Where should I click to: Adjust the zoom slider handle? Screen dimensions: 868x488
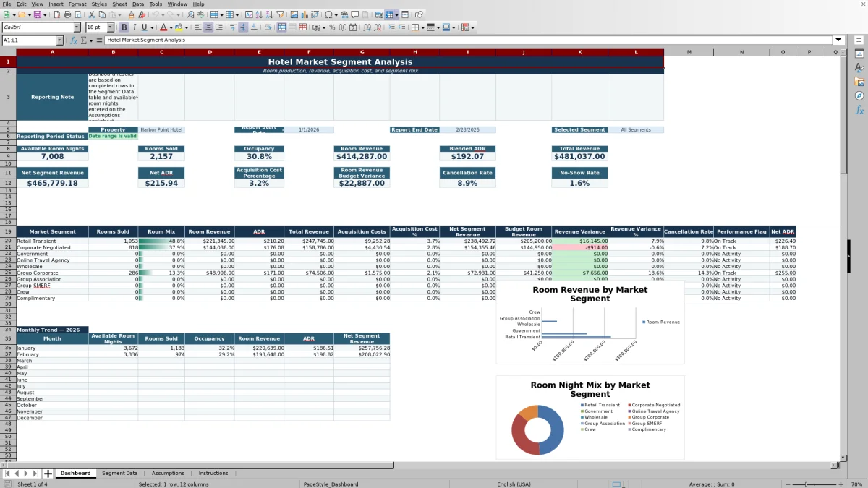[804, 484]
